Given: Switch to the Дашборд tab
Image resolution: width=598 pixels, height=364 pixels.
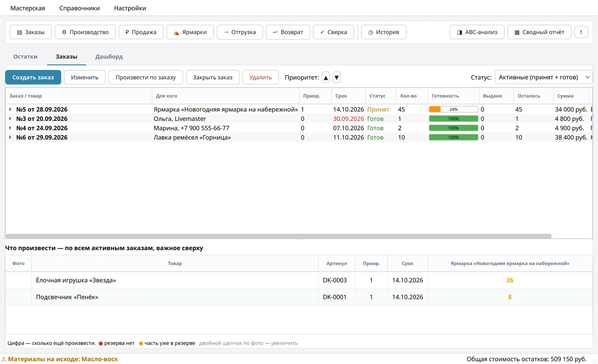Looking at the screenshot, I should (109, 57).
